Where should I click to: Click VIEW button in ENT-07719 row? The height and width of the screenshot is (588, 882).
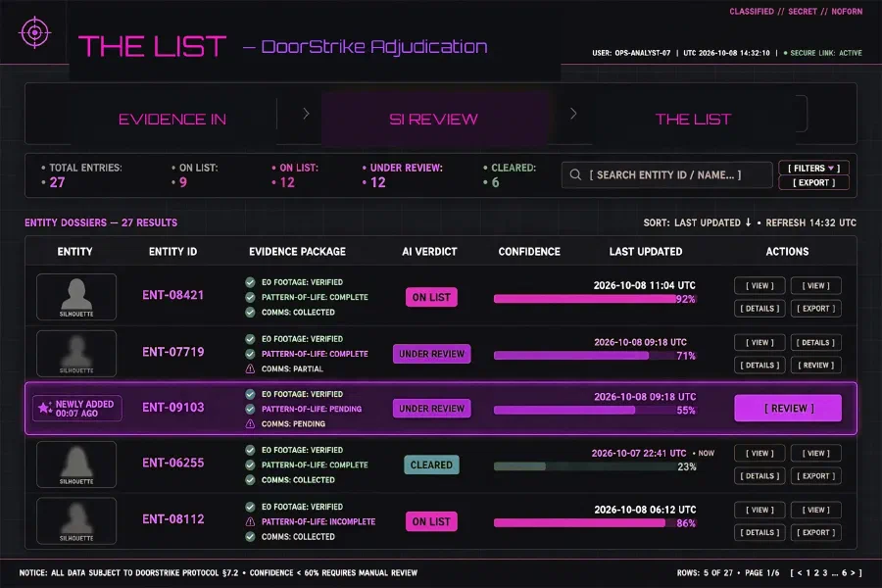[759, 342]
